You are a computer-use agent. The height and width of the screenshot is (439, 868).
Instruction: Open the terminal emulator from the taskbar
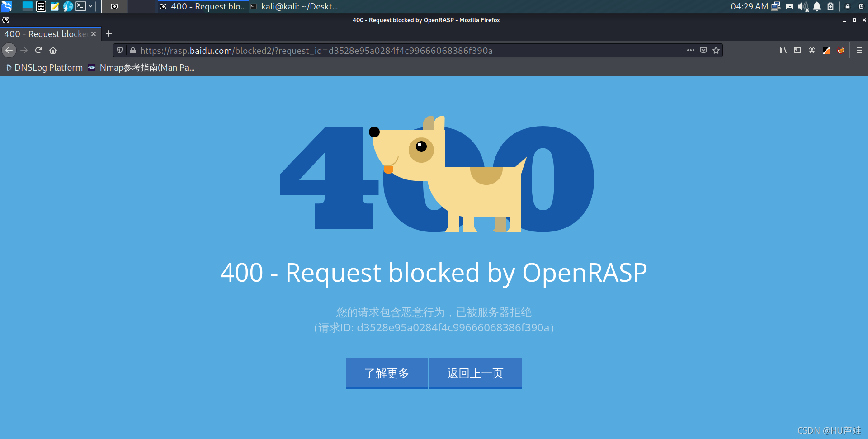tap(81, 6)
